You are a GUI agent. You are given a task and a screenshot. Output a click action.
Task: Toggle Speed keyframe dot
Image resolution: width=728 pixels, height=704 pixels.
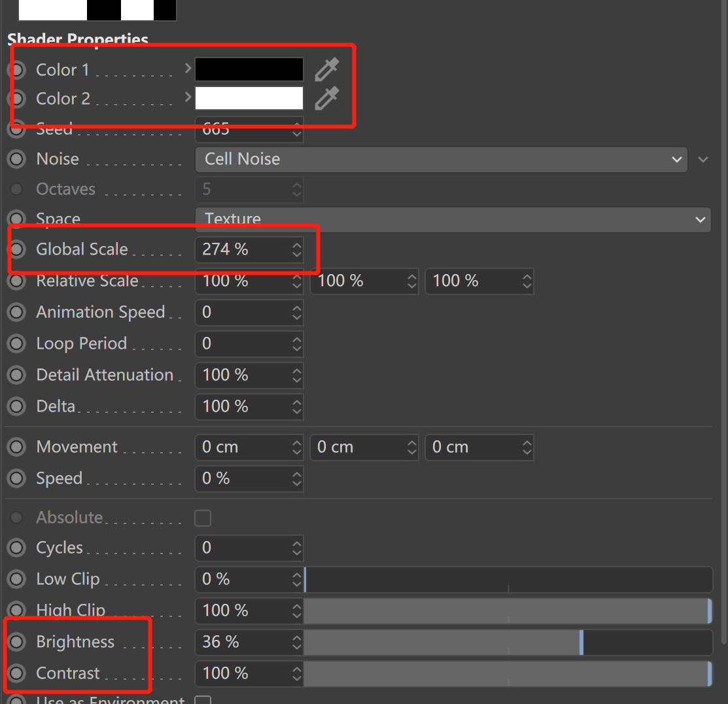point(17,479)
